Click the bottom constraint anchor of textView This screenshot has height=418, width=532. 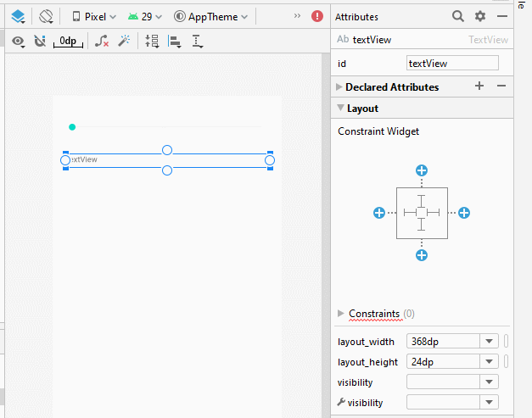coord(167,170)
